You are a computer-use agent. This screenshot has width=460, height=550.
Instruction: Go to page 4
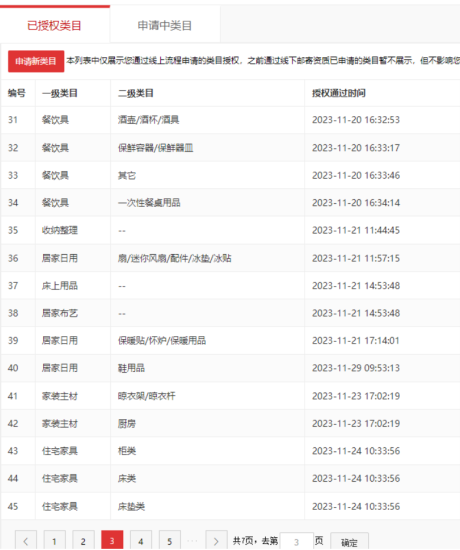click(x=141, y=540)
